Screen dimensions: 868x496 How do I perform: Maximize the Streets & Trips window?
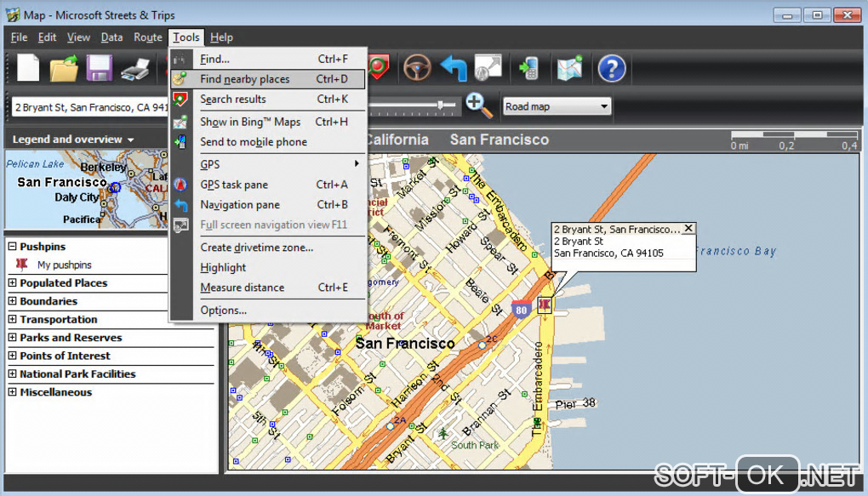[x=817, y=15]
